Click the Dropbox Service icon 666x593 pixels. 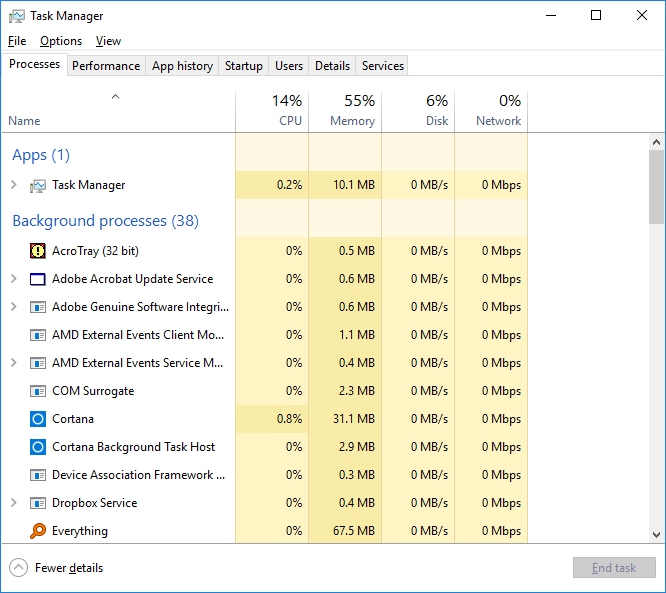[x=38, y=503]
